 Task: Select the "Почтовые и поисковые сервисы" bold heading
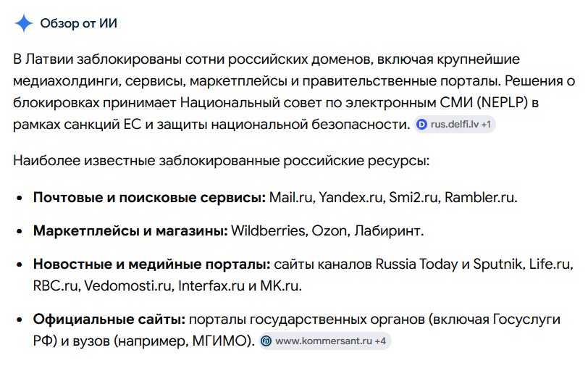(x=149, y=198)
